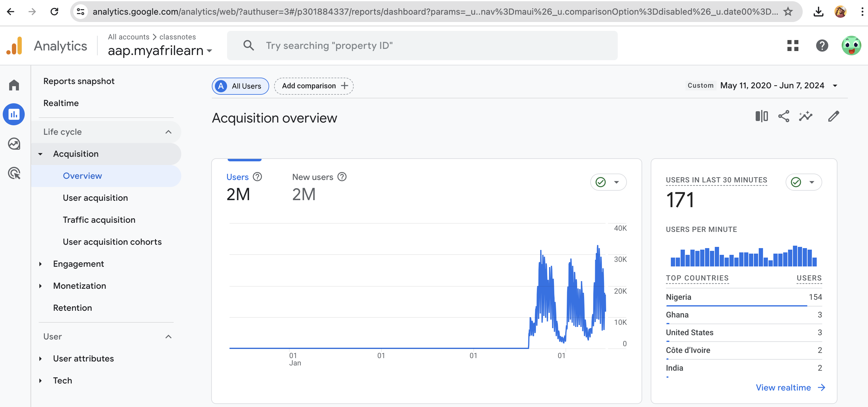Click the compare columns icon
Viewport: 868px width, 407px height.
[761, 116]
